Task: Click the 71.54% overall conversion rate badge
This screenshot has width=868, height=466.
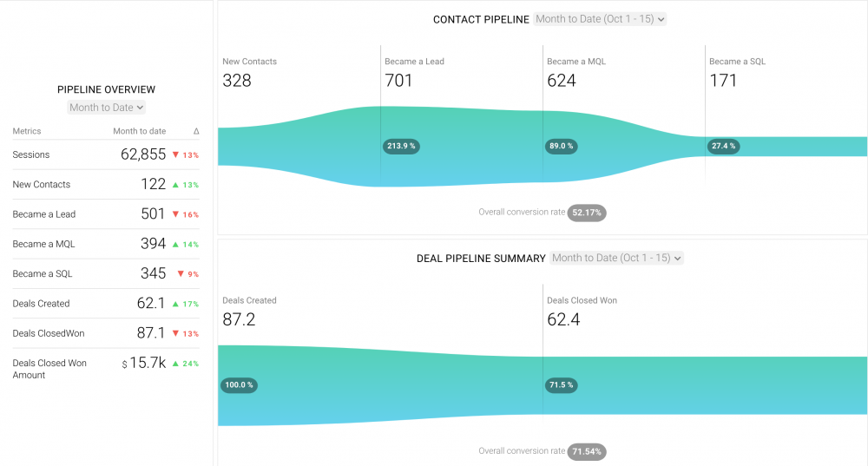Action: tap(587, 451)
